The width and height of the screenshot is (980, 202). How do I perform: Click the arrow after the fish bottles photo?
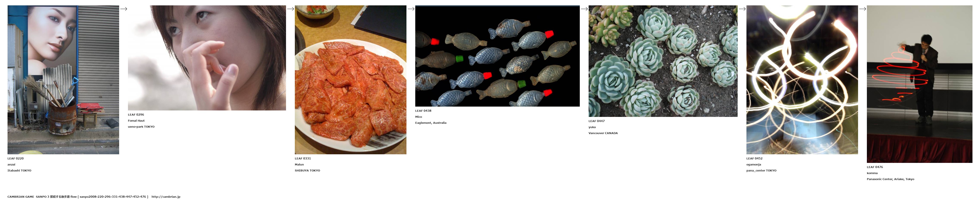coord(584,9)
